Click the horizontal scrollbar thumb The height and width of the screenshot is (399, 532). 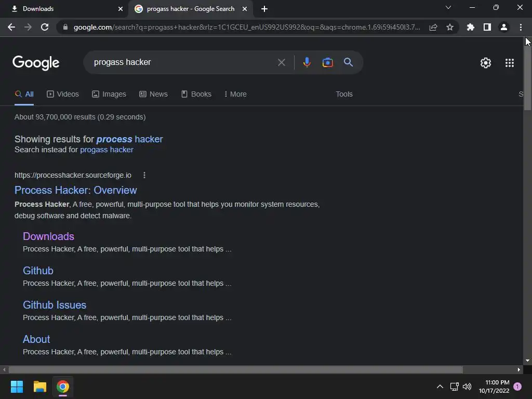235,369
